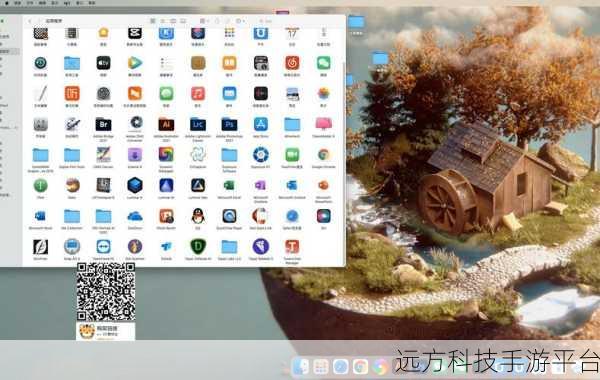
Task: Expand the group-by dropdown in Finder toolbar
Action: 204,21
